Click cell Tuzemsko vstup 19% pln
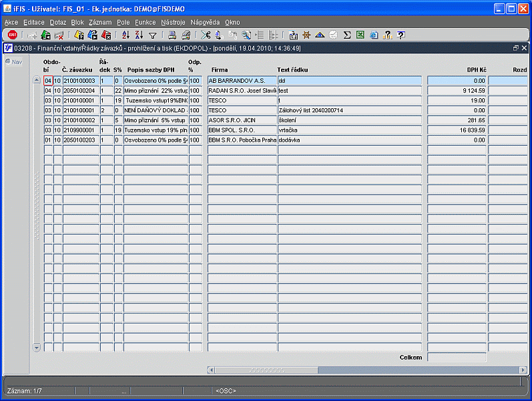532x401 pixels. 156,130
